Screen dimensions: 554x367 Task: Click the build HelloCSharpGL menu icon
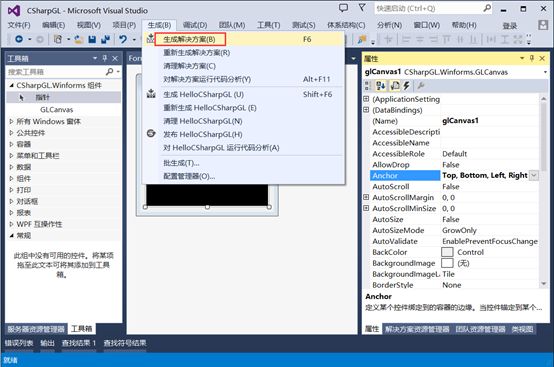(151, 94)
